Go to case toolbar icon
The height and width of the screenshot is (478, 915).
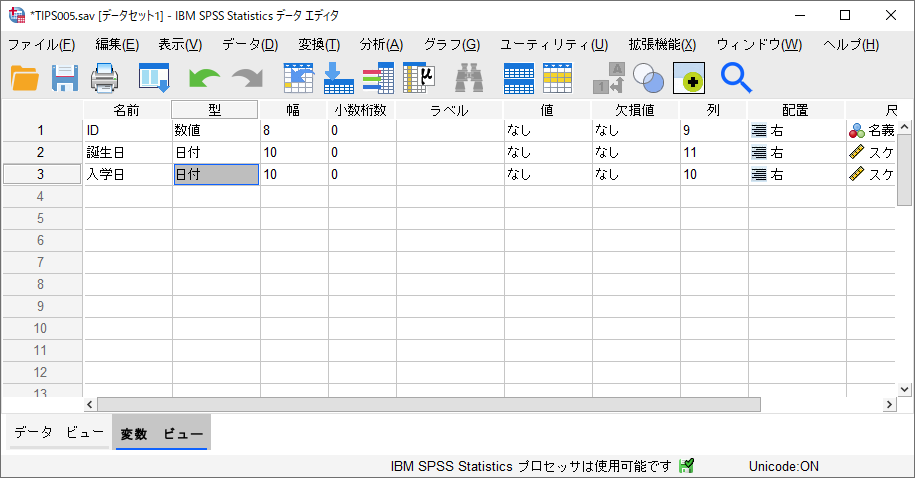coord(299,78)
